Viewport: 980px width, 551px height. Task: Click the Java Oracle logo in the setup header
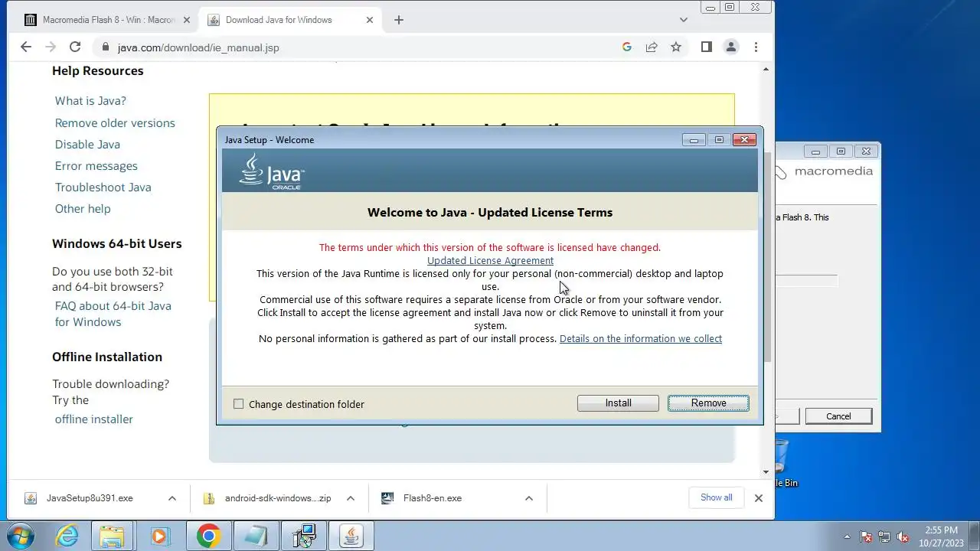[x=272, y=171]
